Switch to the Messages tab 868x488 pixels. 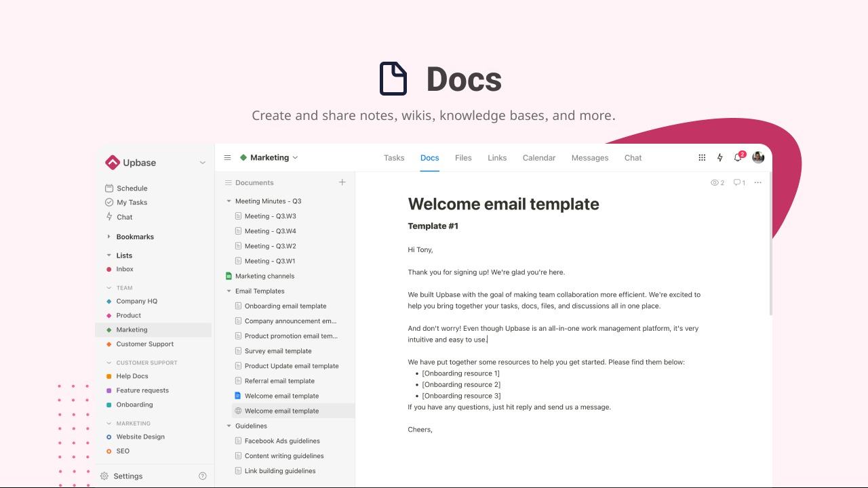click(590, 158)
